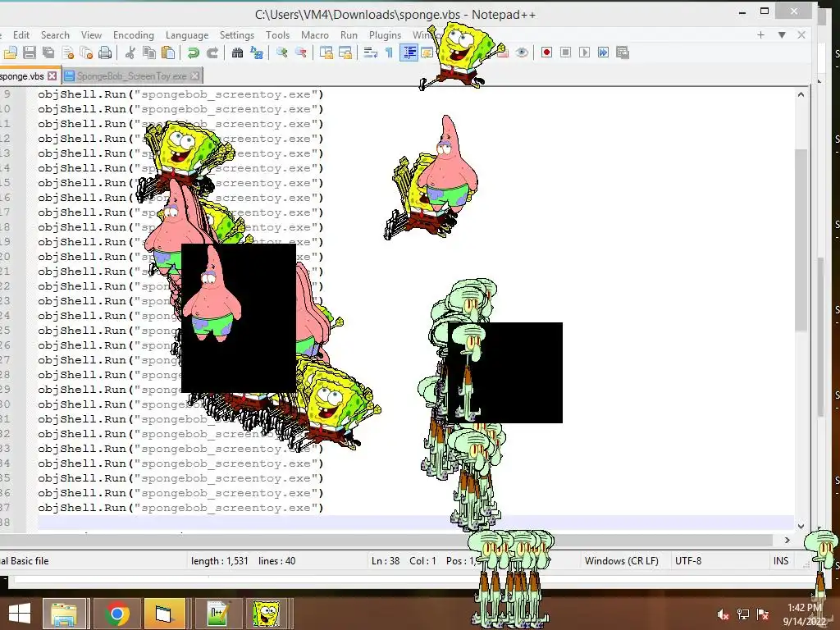Open the Edit menu

coord(21,34)
